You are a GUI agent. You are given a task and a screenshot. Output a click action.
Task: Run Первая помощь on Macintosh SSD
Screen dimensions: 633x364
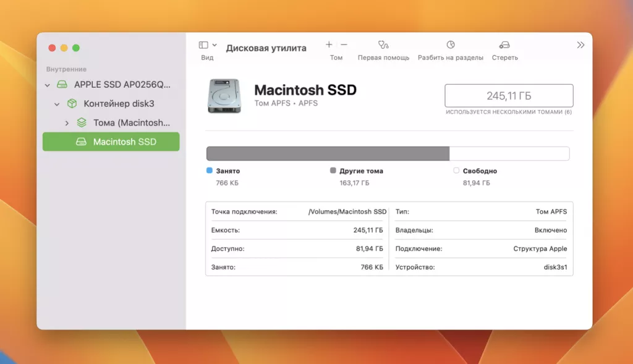383,46
